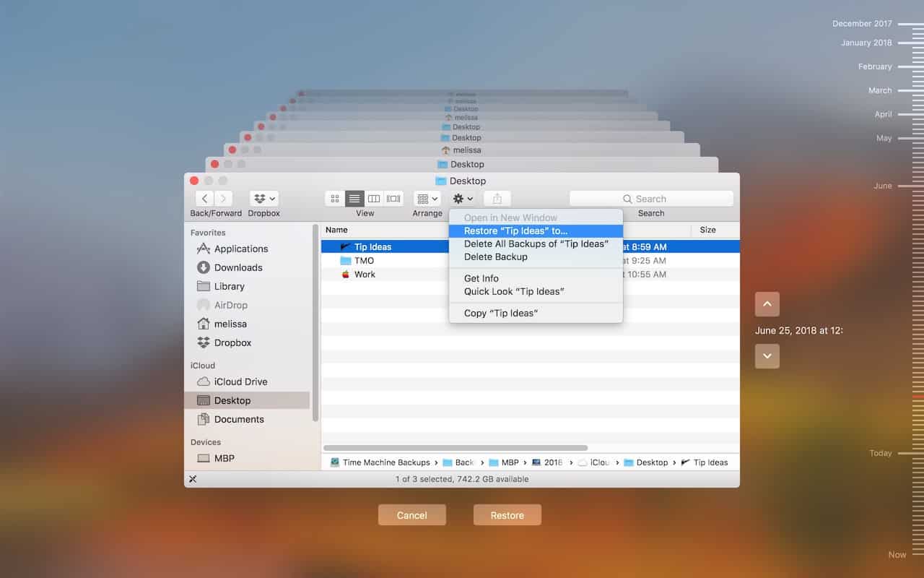
Task: Switch to column view in toolbar
Action: click(x=374, y=199)
